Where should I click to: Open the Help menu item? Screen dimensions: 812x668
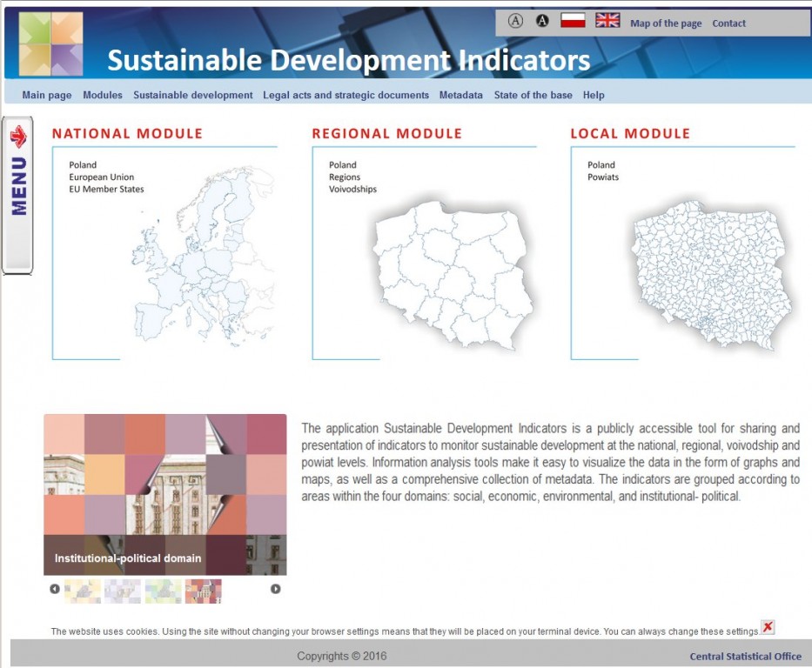point(594,95)
